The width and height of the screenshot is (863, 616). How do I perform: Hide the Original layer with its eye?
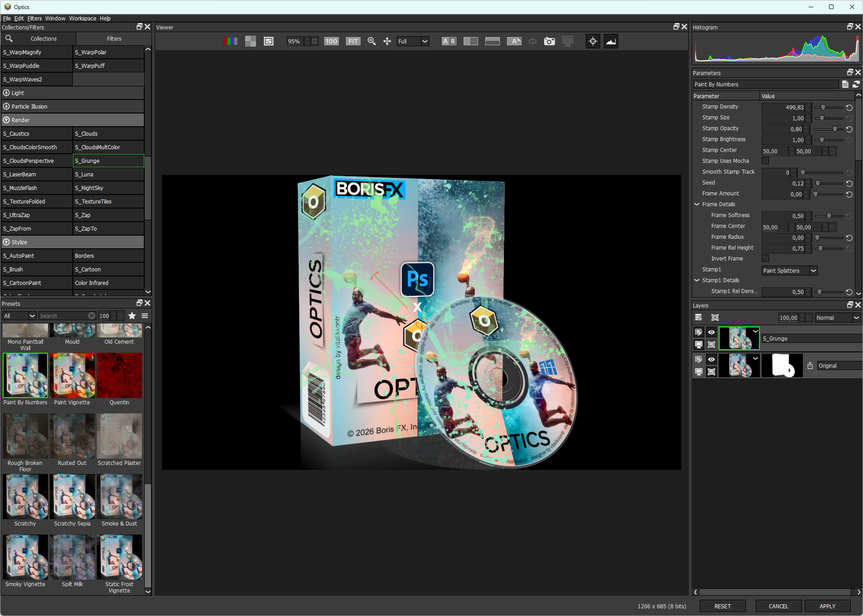click(711, 359)
